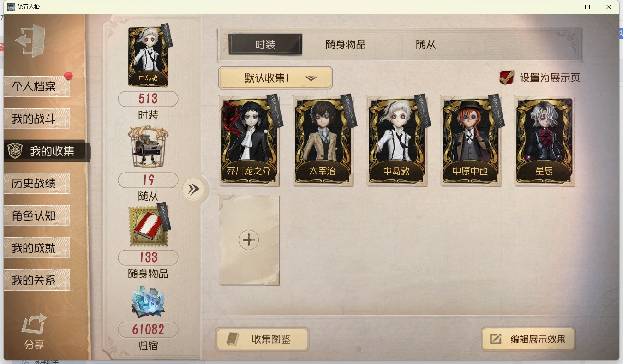This screenshot has width=623, height=364.
Task: Click the exit door icon at top left
Action: [x=30, y=41]
